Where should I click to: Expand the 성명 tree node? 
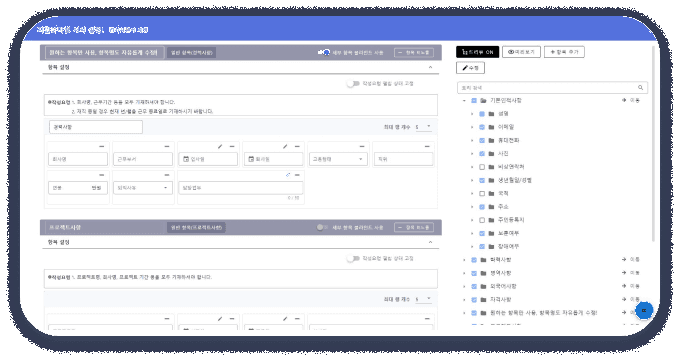pyautogui.click(x=472, y=114)
